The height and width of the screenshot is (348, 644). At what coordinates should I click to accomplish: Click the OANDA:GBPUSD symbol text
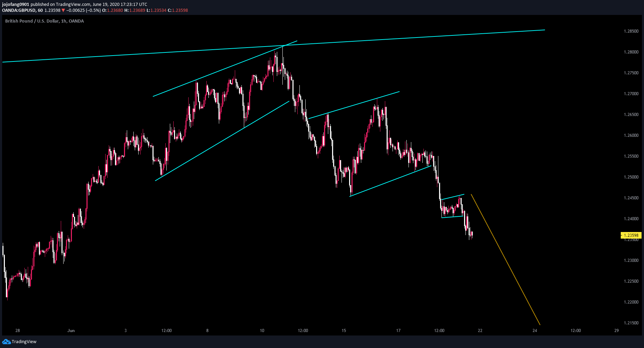(19, 10)
